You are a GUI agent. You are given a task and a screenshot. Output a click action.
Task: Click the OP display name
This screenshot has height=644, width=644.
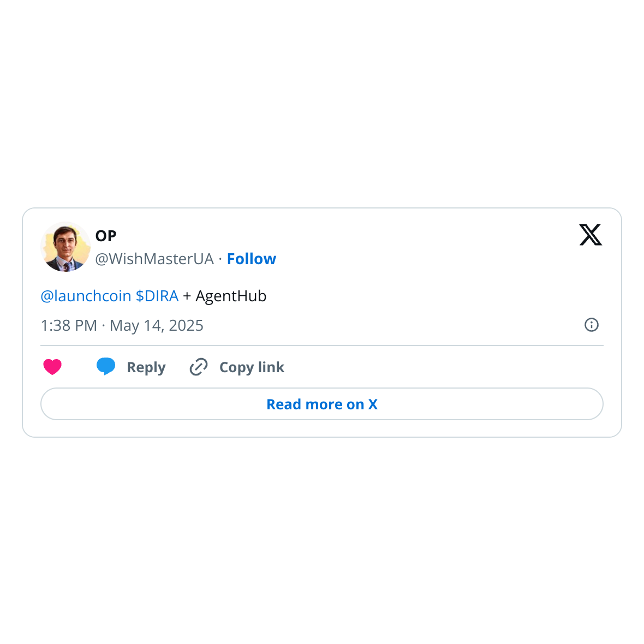point(106,236)
